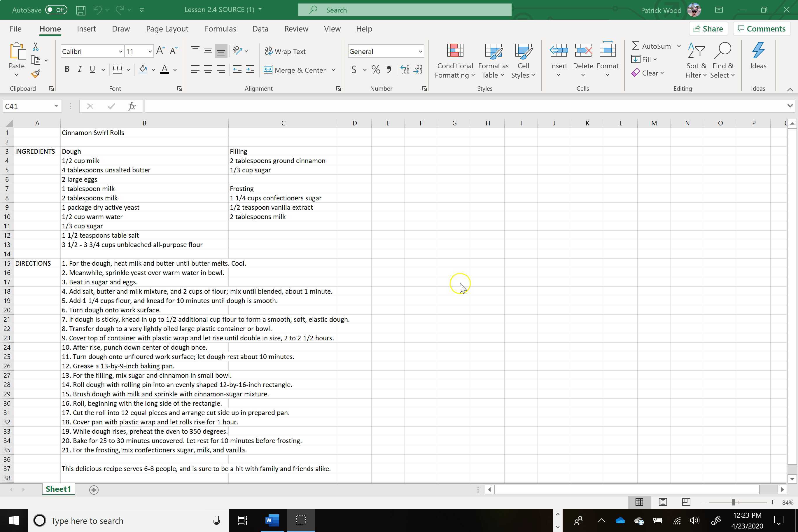Open the Conditional Formatting icon
Screen dimensions: 798x532
tap(455, 51)
